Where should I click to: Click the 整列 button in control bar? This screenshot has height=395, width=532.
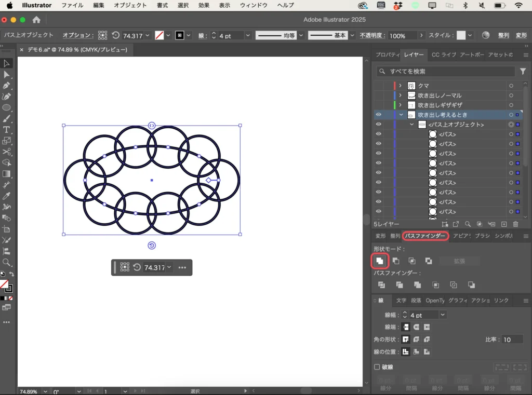(x=503, y=36)
